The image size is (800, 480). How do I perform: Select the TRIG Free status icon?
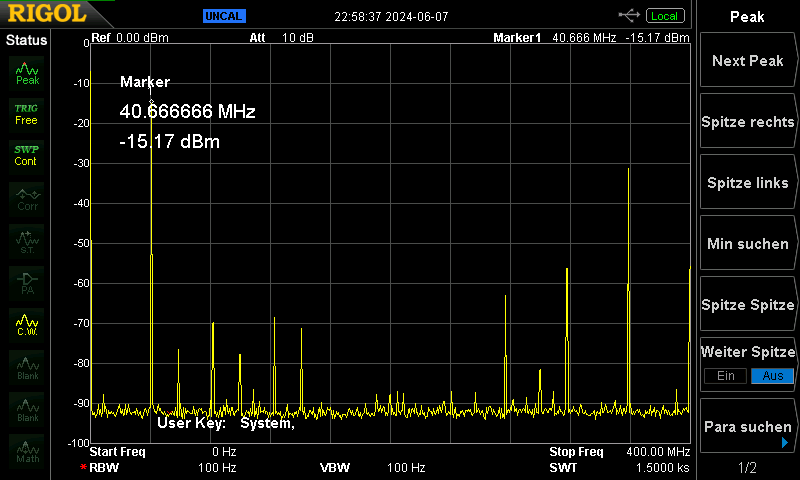(26, 114)
